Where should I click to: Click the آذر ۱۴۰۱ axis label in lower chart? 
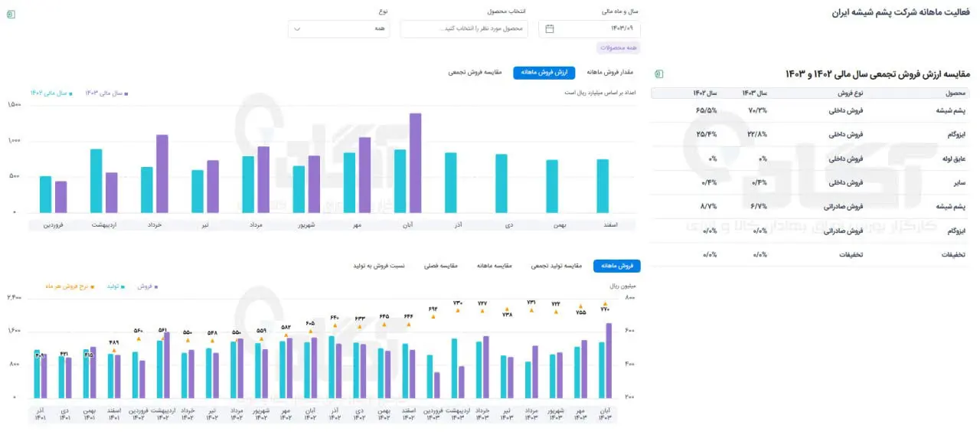click(41, 414)
